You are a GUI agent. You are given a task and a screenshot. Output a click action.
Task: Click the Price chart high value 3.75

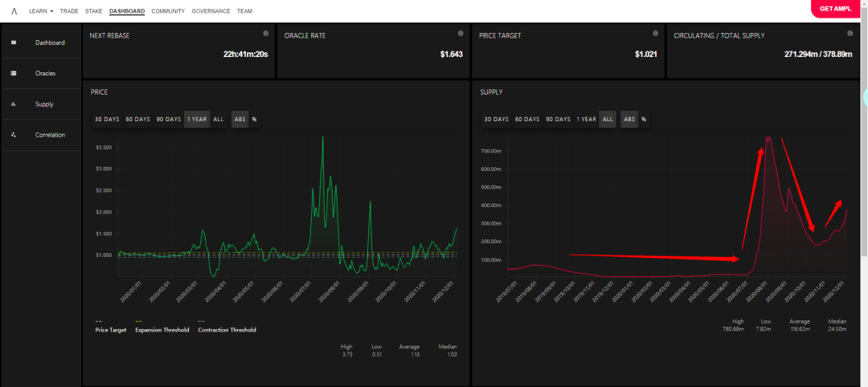click(x=347, y=354)
